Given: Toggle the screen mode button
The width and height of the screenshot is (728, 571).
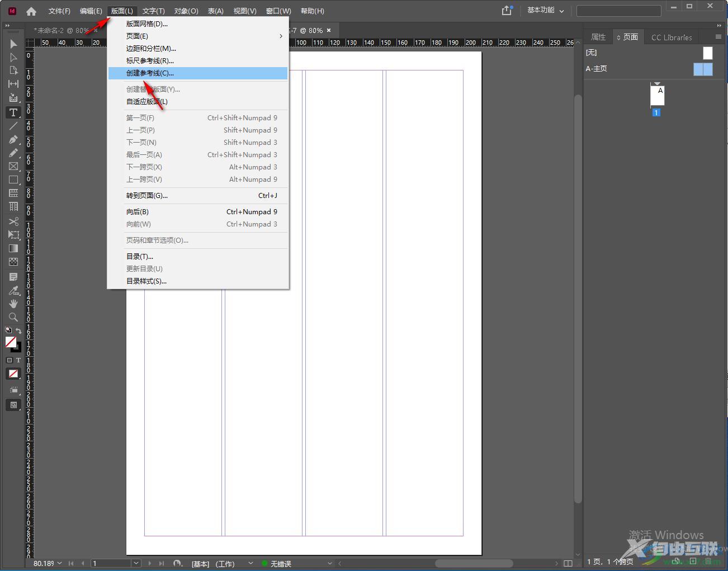Looking at the screenshot, I should pyautogui.click(x=13, y=405).
